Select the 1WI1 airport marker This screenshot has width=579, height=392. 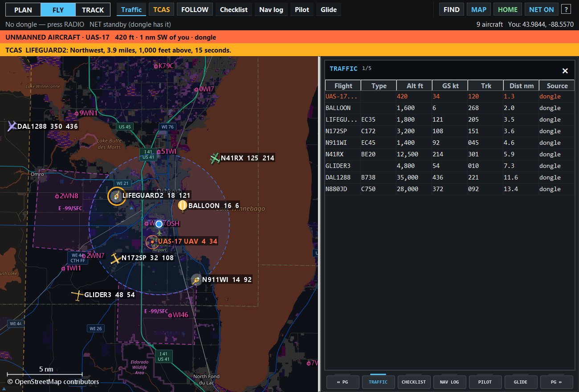[x=63, y=268]
